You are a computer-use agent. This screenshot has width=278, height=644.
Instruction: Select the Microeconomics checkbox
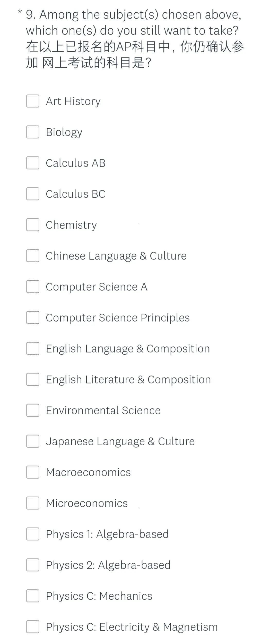coord(32,503)
